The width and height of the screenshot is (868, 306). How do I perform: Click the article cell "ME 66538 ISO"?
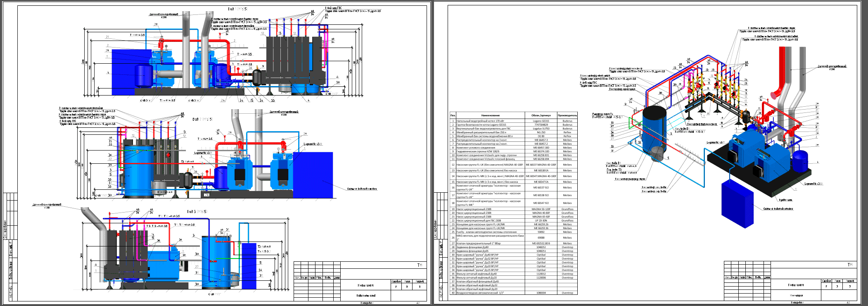point(541,195)
